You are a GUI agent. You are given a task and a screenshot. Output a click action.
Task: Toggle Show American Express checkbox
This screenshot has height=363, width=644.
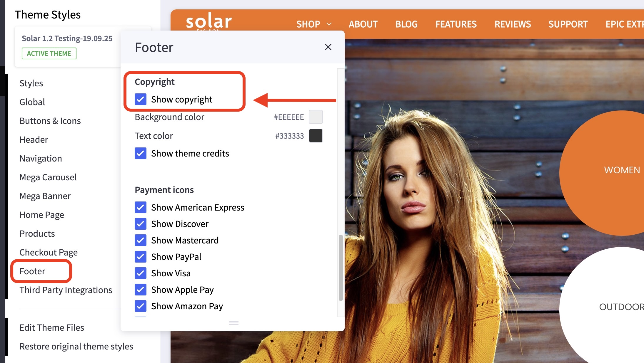coord(141,207)
